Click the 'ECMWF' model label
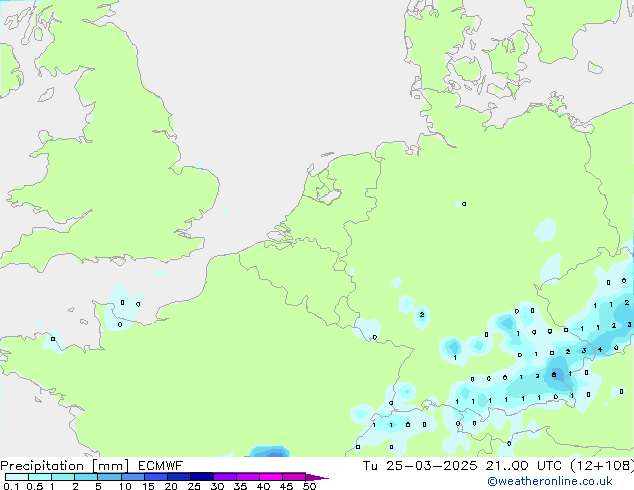 click(x=160, y=466)
